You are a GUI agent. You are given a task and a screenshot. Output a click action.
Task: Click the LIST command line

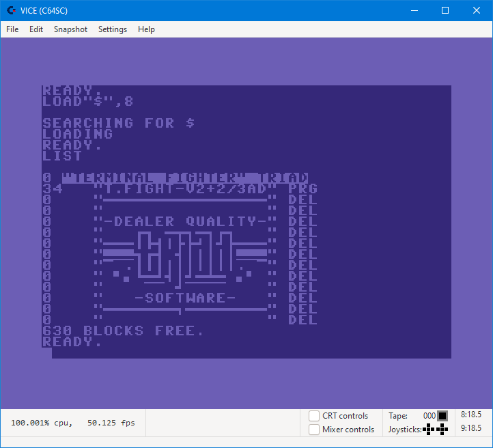pyautogui.click(x=62, y=156)
